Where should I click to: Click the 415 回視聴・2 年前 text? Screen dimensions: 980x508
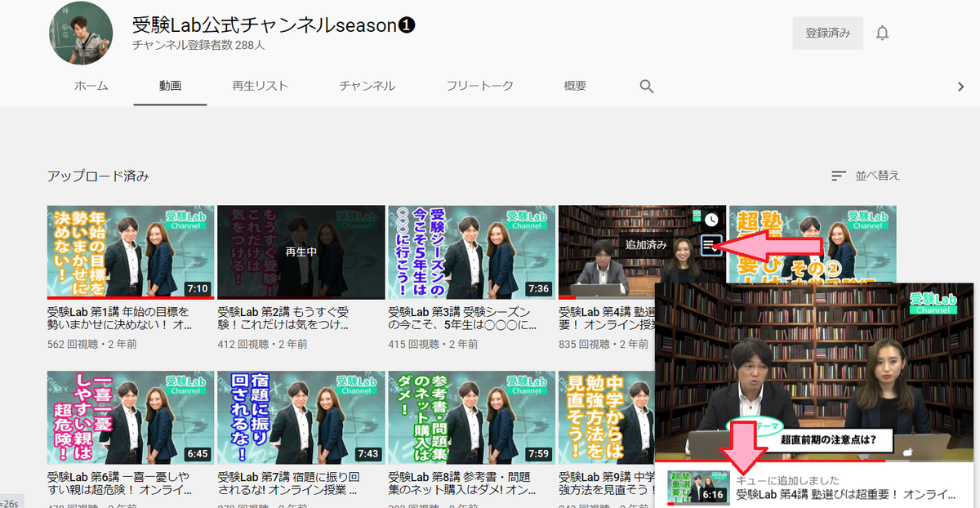click(x=433, y=345)
